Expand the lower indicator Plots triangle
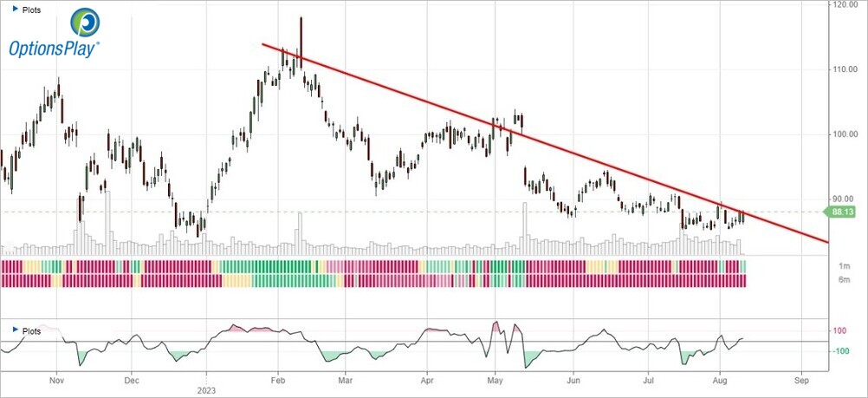Screen dimensions: 868x398 tap(16, 329)
